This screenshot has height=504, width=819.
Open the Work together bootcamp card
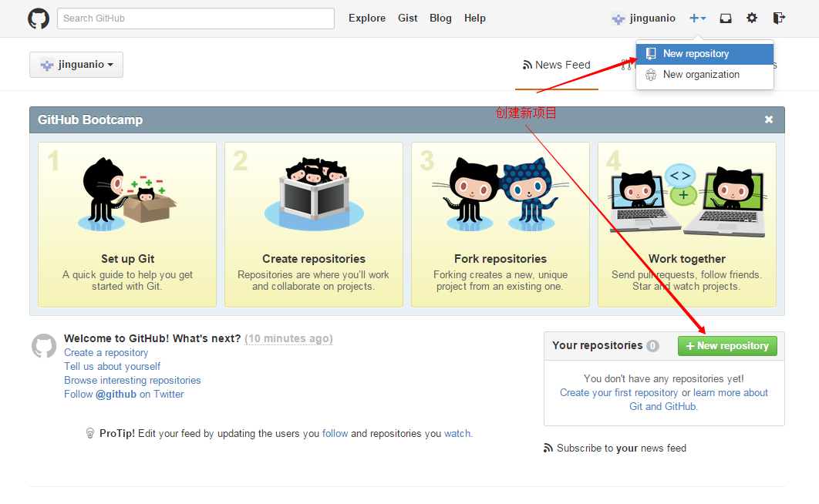pyautogui.click(x=687, y=224)
